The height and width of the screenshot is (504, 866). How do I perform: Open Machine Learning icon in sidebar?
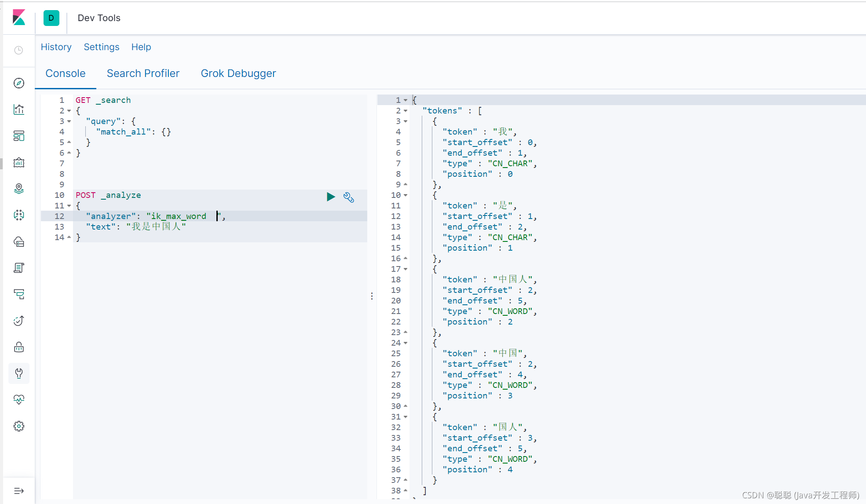19,215
